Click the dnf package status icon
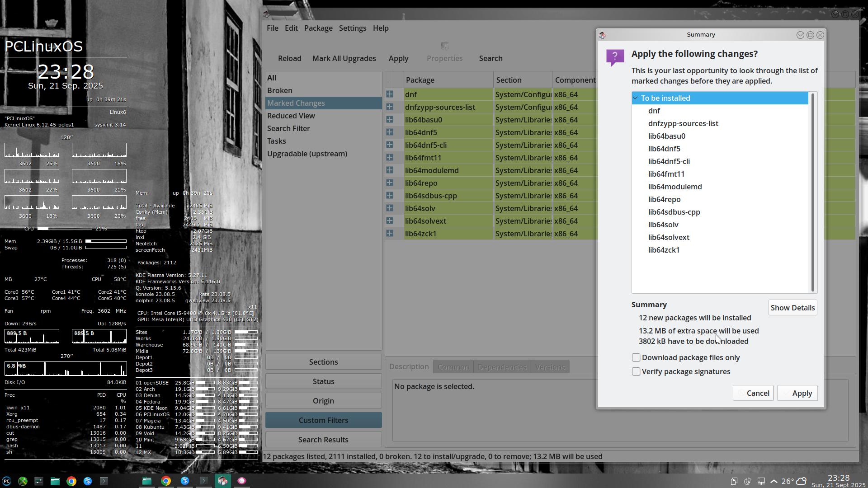The width and height of the screenshot is (868, 488). click(390, 94)
